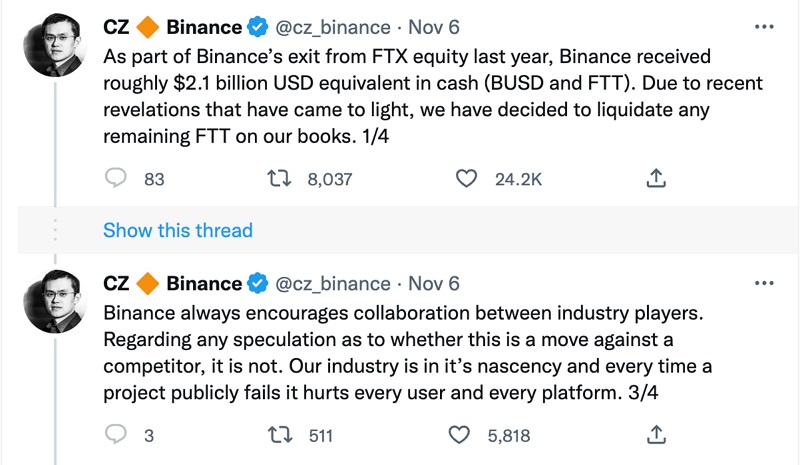Share the second tweet about industry collaboration
This screenshot has height=465, width=800.
tap(656, 435)
